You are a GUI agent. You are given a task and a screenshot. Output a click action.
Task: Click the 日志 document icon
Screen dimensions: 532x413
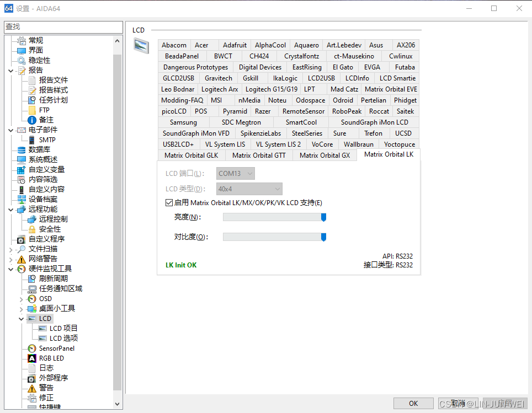pyautogui.click(x=32, y=368)
